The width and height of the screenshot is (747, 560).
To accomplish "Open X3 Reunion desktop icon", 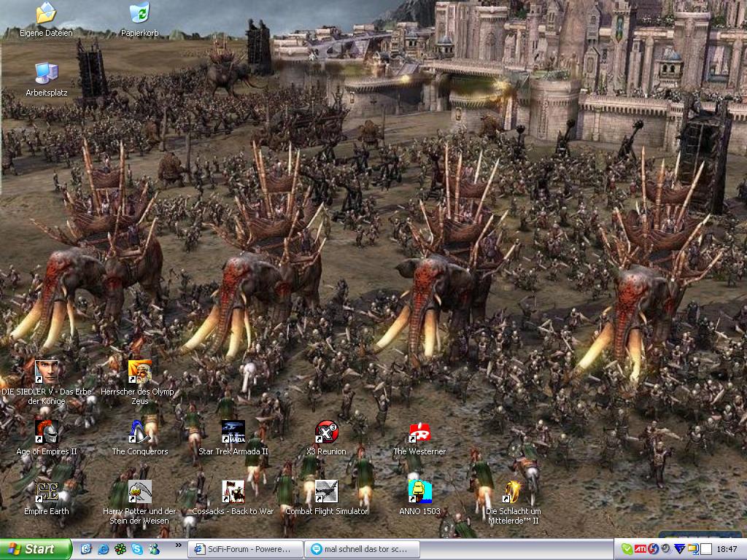I will [326, 432].
